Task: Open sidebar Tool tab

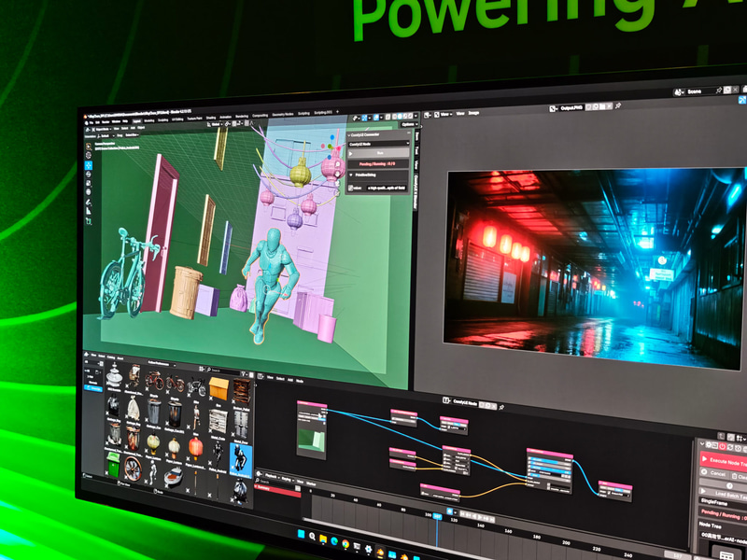Action: tap(416, 150)
